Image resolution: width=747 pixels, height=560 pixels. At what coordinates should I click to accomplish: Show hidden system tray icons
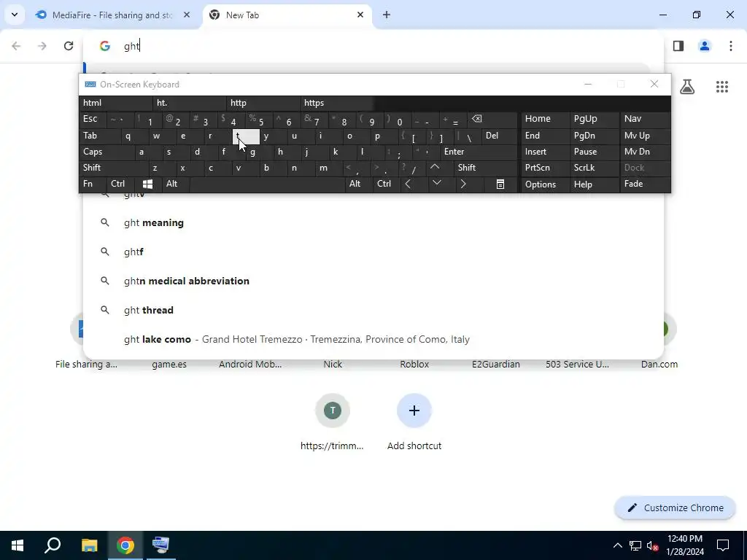click(x=617, y=545)
